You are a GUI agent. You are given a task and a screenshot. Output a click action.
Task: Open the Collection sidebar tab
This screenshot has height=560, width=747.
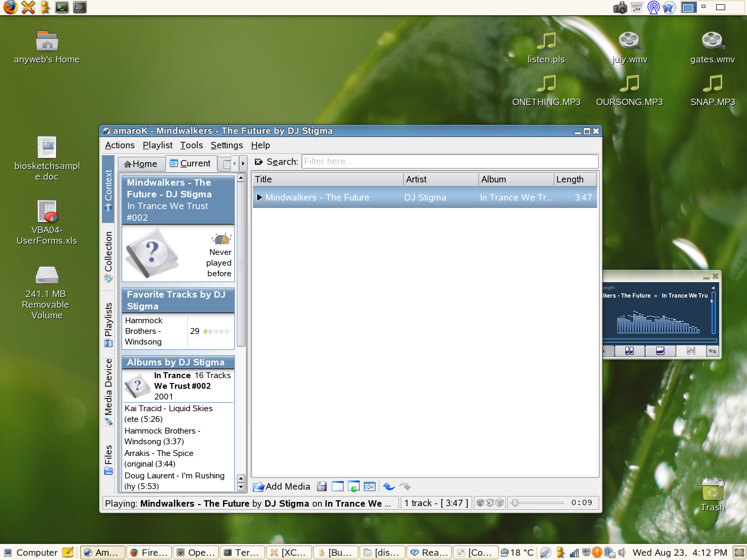click(x=108, y=257)
